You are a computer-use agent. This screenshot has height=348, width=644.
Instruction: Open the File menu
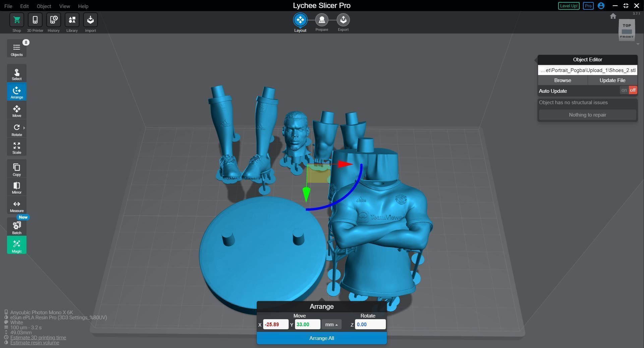point(8,6)
